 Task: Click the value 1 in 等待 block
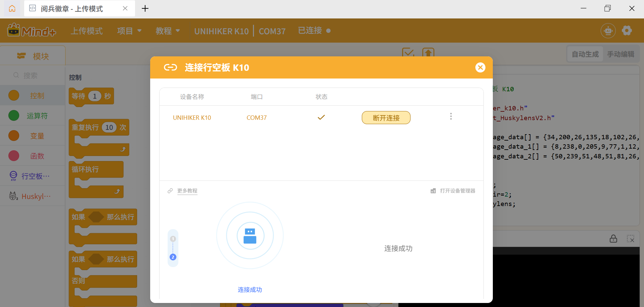pos(95,96)
